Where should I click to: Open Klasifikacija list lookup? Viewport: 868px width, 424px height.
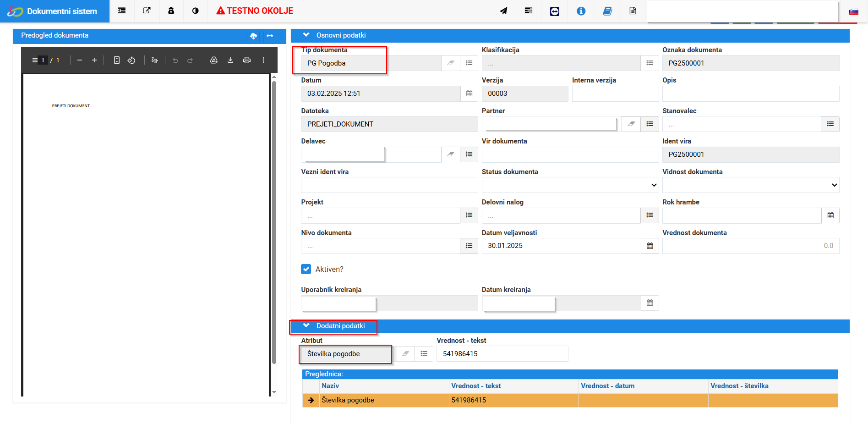[650, 63]
